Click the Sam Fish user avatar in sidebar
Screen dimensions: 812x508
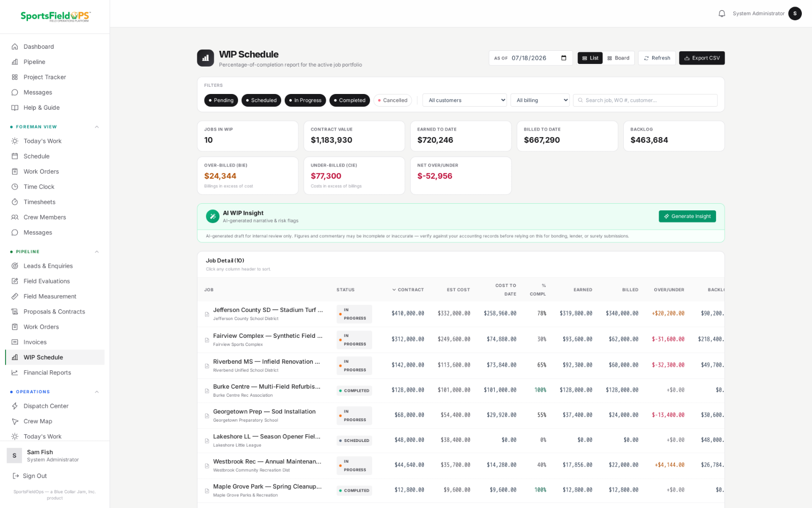(x=14, y=456)
